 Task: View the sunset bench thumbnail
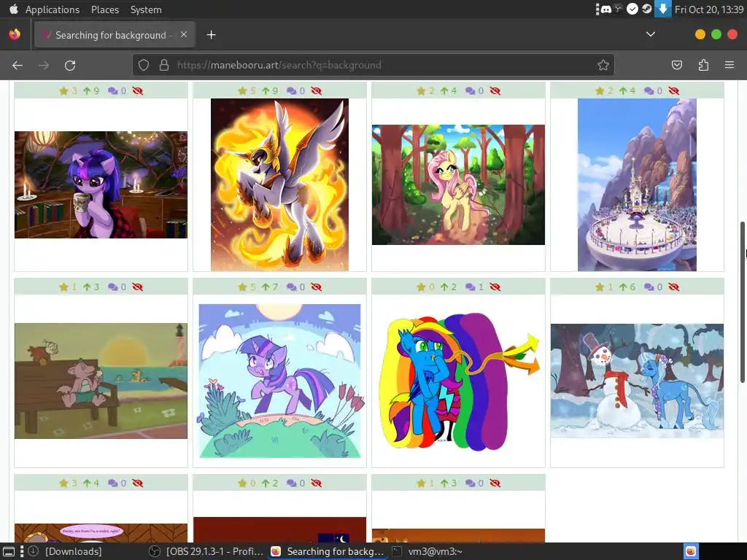[x=101, y=381]
